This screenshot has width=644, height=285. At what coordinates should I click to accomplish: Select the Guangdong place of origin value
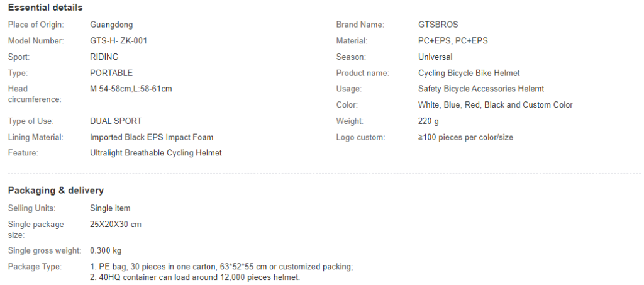[111, 25]
